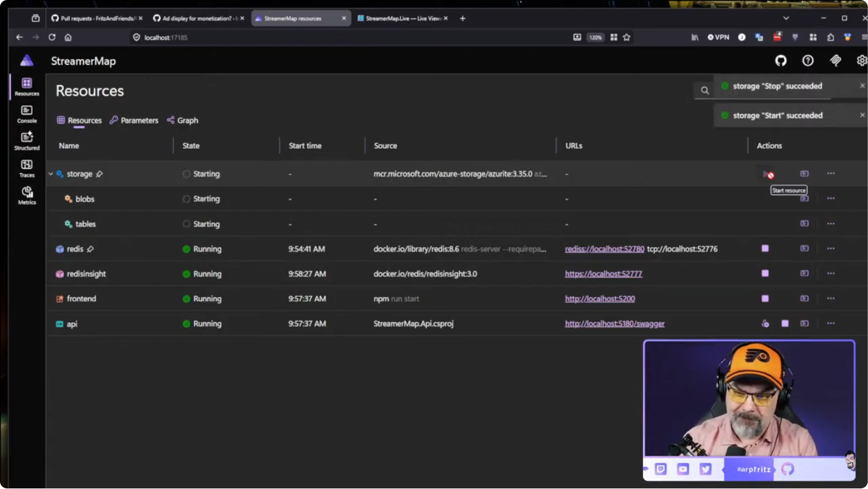Open Structured logs in sidebar
The height and width of the screenshot is (489, 868).
(27, 141)
